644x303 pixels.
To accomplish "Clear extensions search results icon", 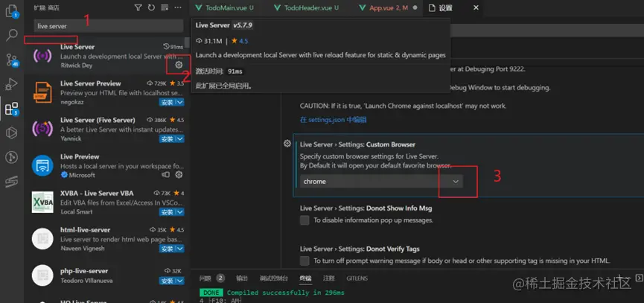I will click(x=165, y=7).
